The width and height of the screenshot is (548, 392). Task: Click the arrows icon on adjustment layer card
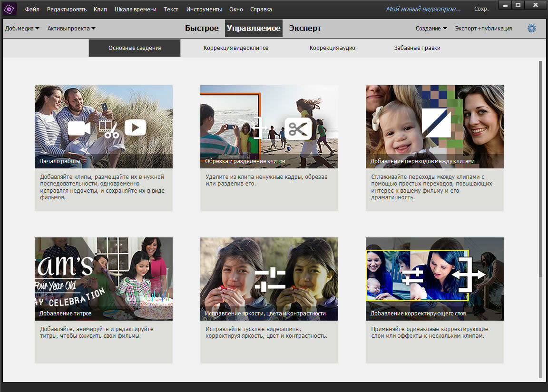point(469,275)
